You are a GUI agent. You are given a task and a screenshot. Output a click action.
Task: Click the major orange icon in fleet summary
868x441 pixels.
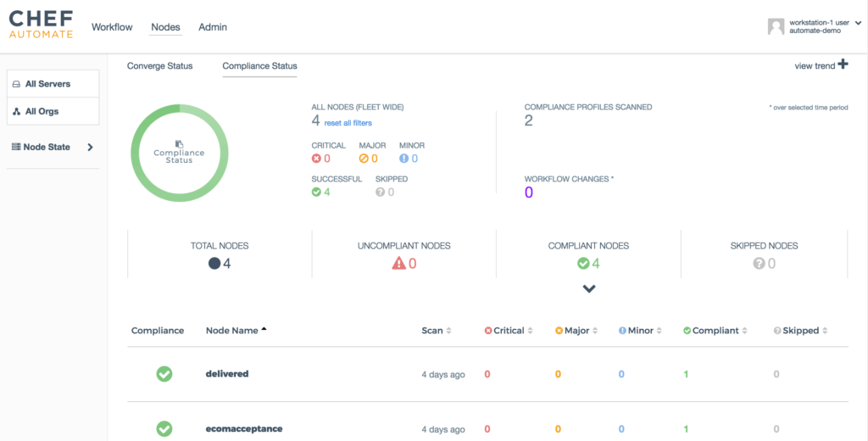point(364,159)
